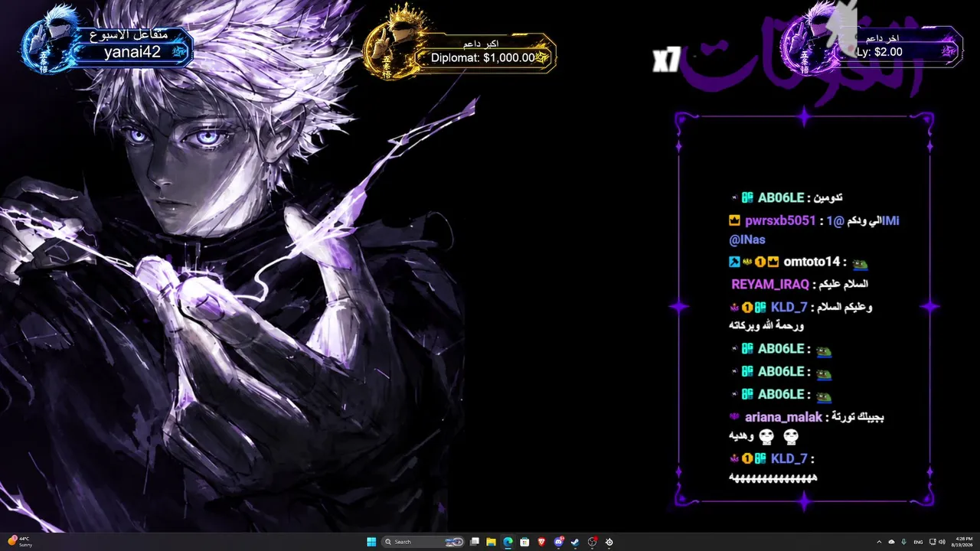Viewport: 980px width, 551px height.
Task: Open the Windows Start menu
Action: (371, 542)
